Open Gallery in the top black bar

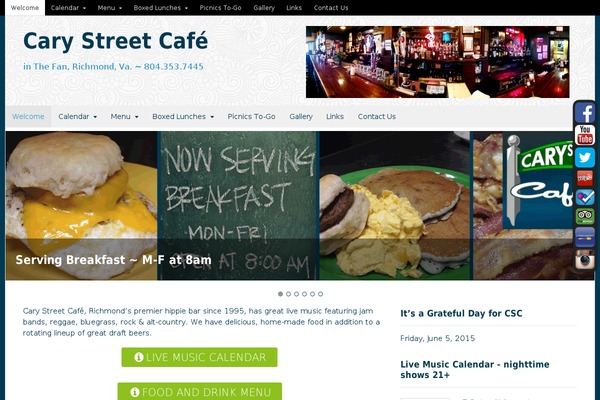coord(264,8)
